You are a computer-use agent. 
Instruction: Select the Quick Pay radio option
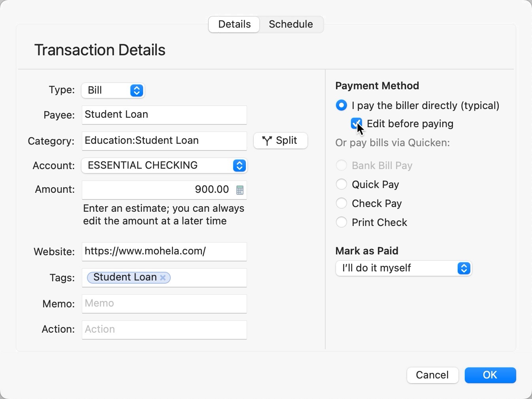tap(341, 184)
